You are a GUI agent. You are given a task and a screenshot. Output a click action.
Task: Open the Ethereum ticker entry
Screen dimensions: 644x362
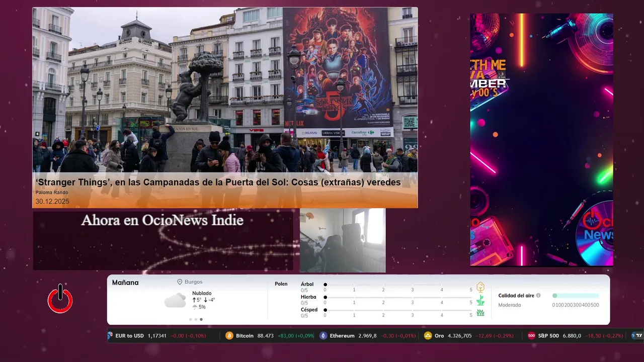[368, 335]
